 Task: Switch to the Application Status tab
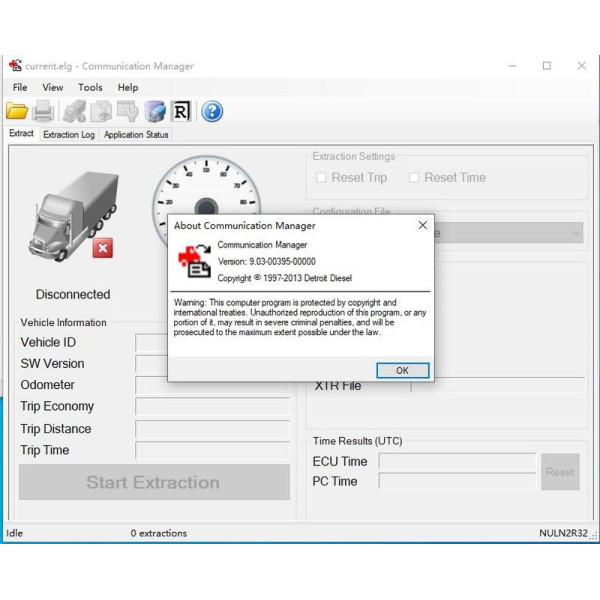[x=136, y=135]
